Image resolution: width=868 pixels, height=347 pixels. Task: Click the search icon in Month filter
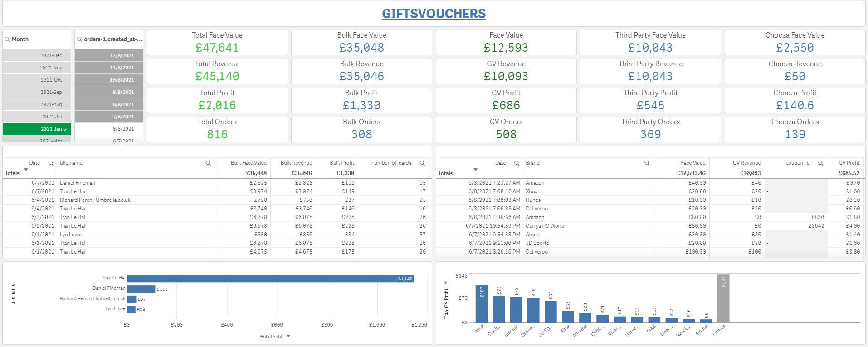coord(7,39)
